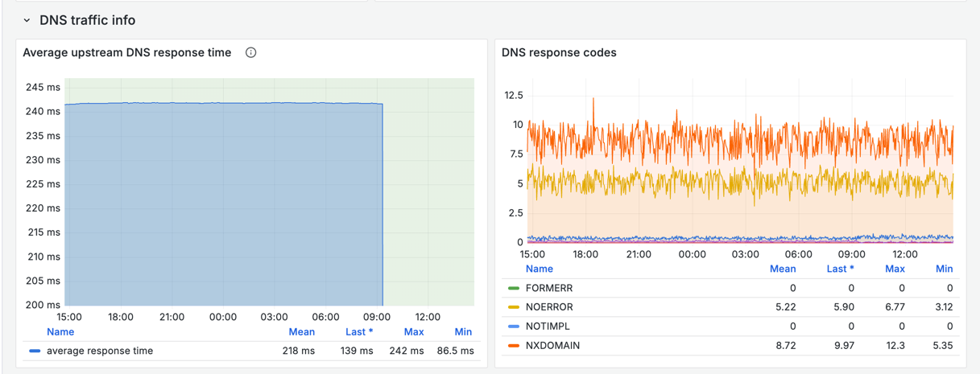
Task: Open the DNS traffic info row title
Action: pyautogui.click(x=87, y=20)
